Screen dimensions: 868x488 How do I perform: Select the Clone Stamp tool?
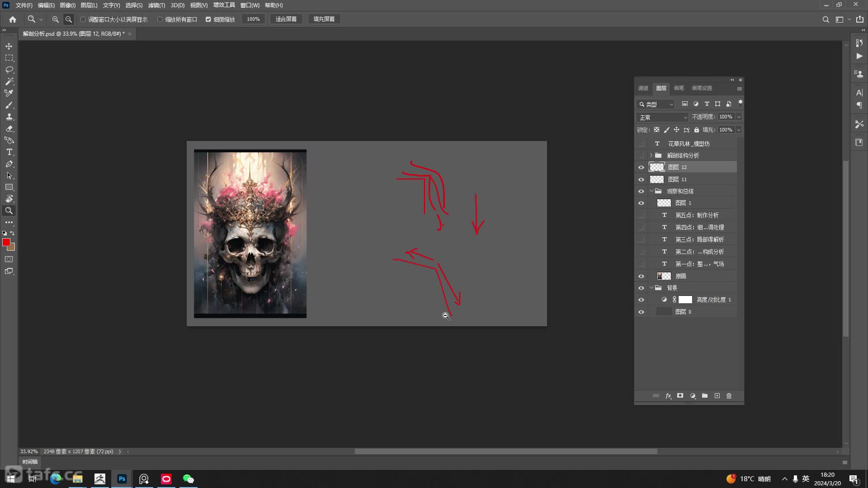[x=9, y=117]
